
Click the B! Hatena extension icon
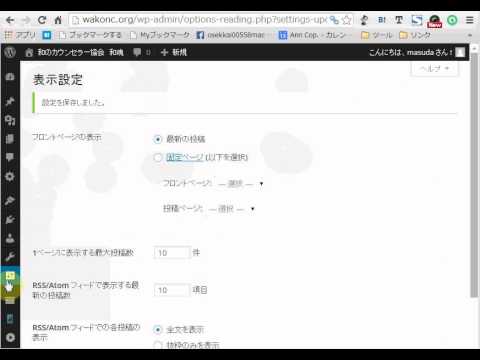382,20
